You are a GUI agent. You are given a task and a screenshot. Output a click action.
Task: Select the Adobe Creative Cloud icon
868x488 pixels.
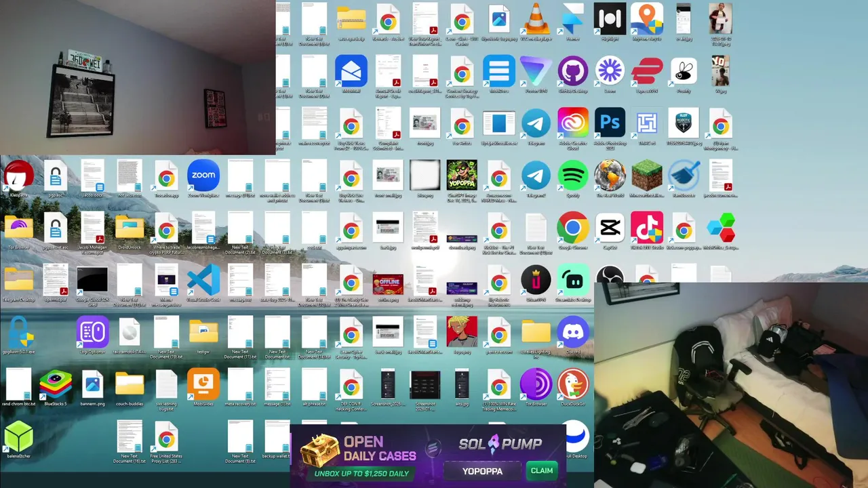coord(573,123)
